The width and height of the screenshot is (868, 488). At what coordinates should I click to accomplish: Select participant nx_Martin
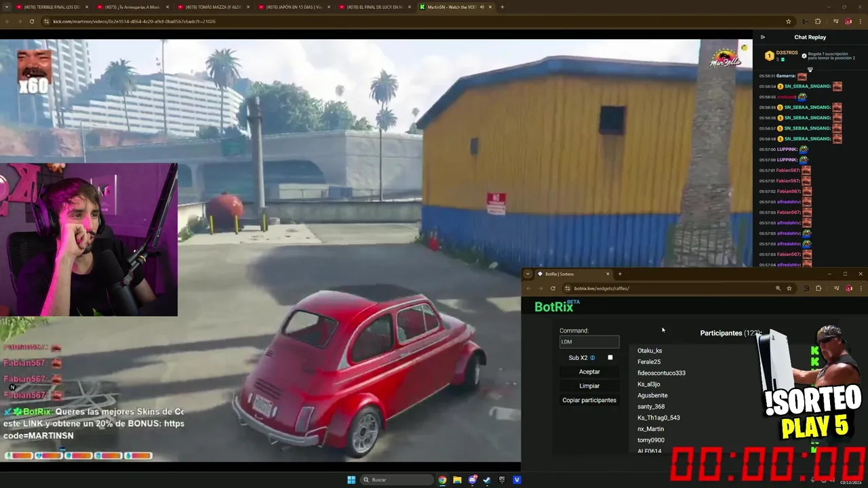(650, 429)
